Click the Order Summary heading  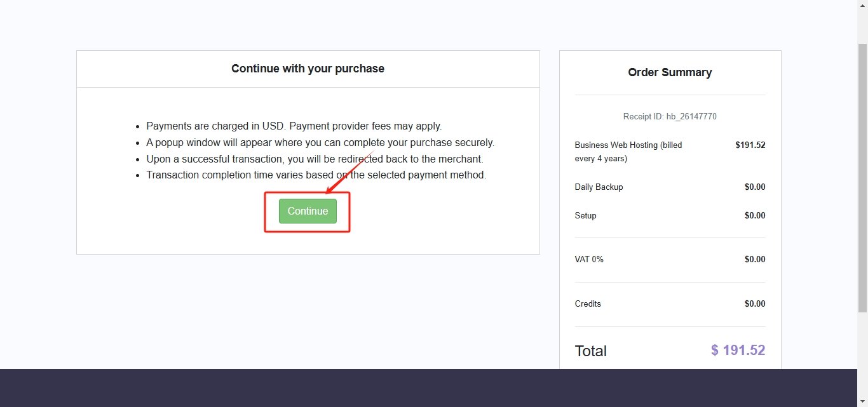coord(670,72)
